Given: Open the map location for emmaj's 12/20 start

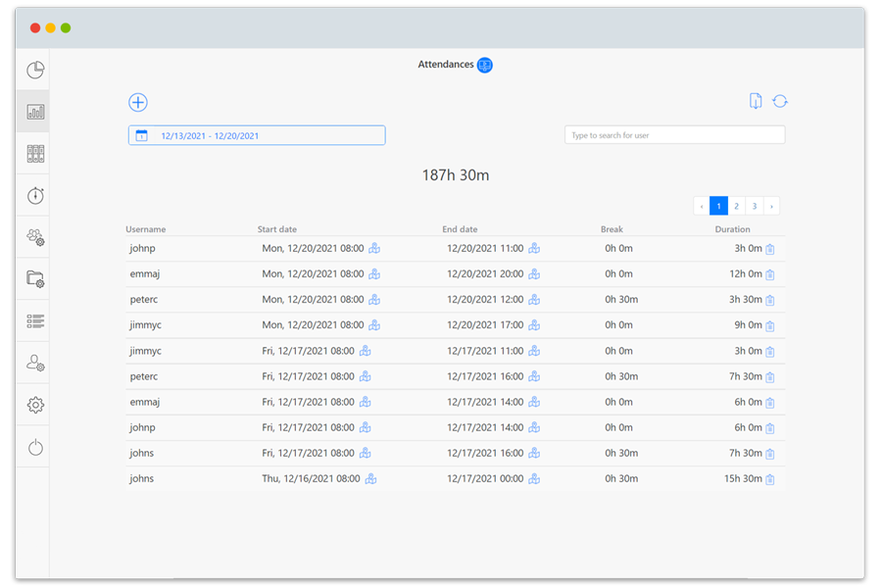Looking at the screenshot, I should click(374, 274).
